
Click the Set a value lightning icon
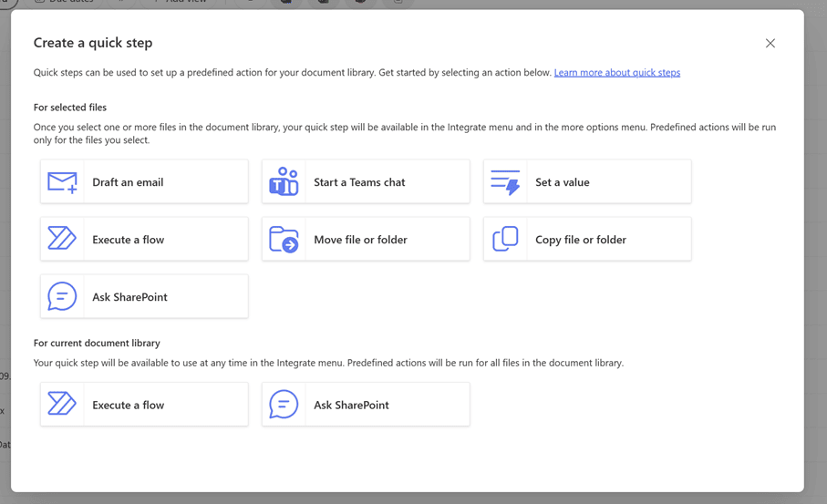tap(505, 182)
